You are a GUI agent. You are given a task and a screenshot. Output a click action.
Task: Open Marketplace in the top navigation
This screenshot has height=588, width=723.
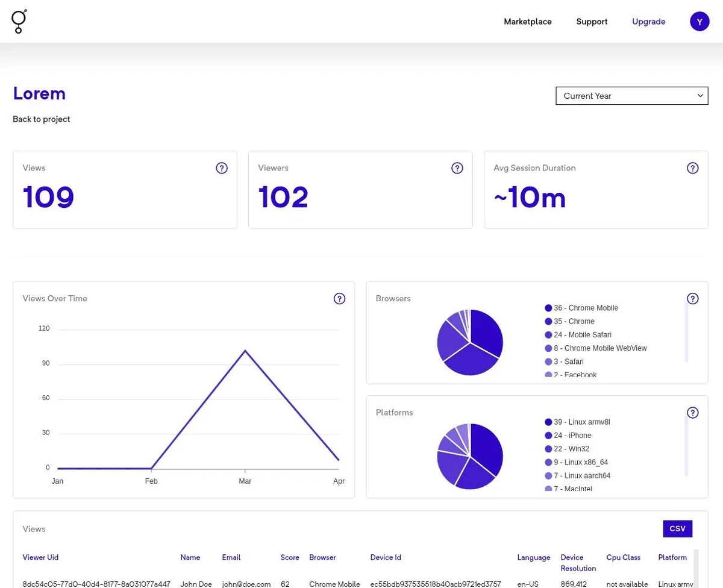tap(527, 22)
